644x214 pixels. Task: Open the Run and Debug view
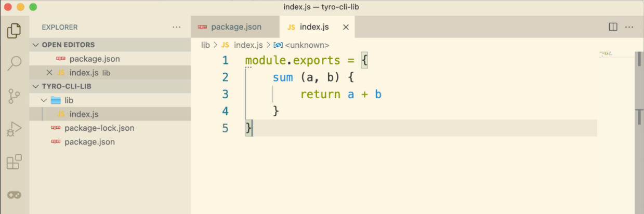click(x=14, y=129)
